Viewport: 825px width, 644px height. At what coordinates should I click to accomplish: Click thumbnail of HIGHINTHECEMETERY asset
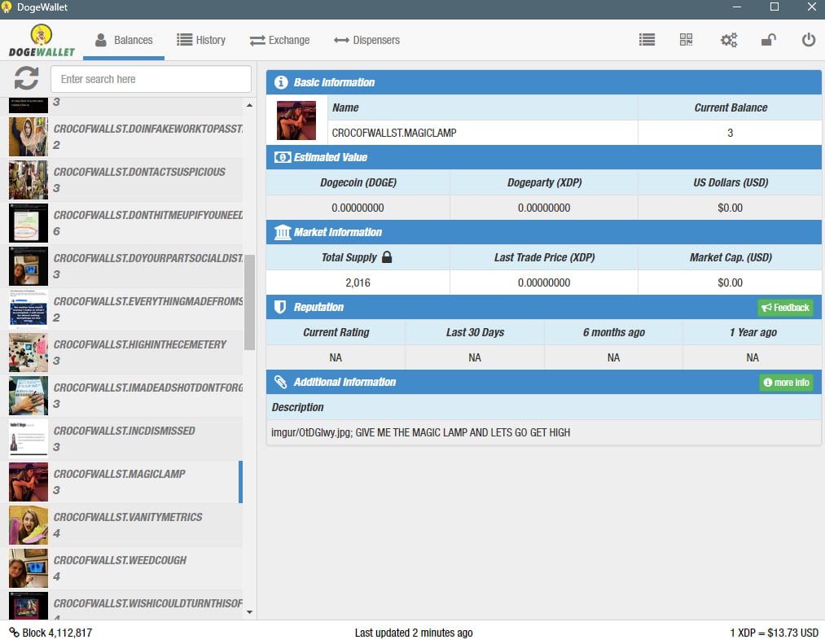(29, 353)
